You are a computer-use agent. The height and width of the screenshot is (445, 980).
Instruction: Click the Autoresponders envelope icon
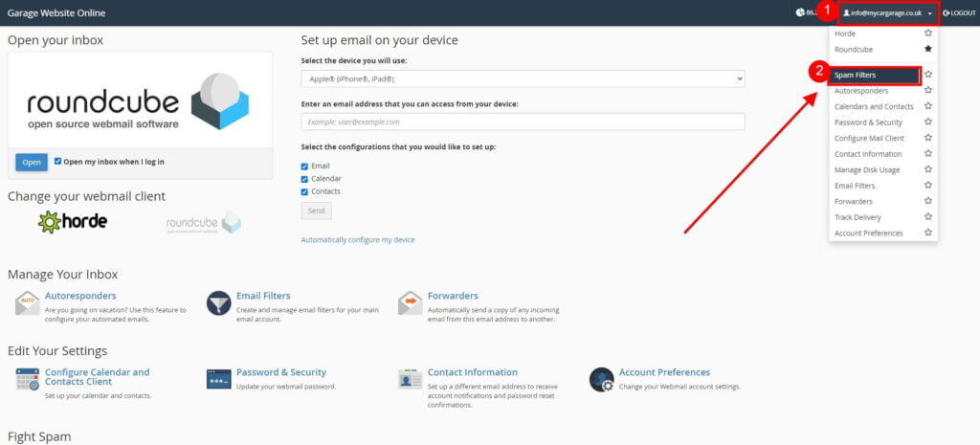click(28, 303)
